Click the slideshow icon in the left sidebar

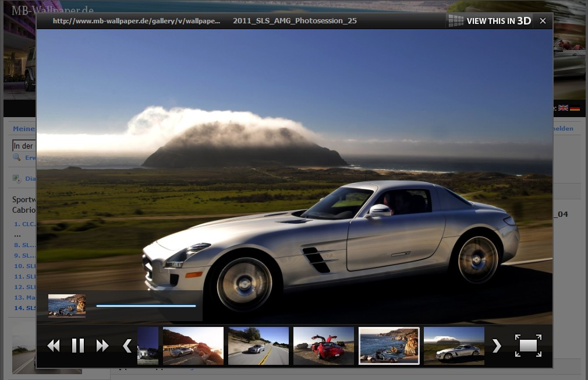click(17, 179)
